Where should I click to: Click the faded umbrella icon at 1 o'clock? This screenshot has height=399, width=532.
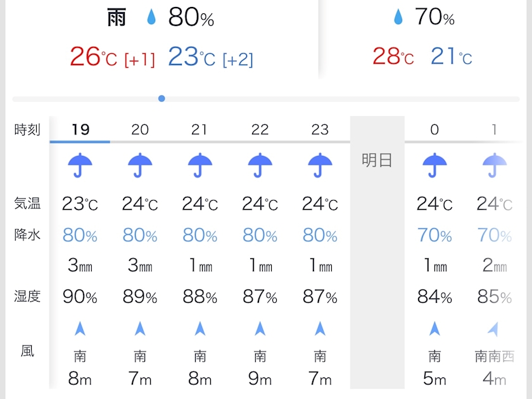pyautogui.click(x=494, y=166)
